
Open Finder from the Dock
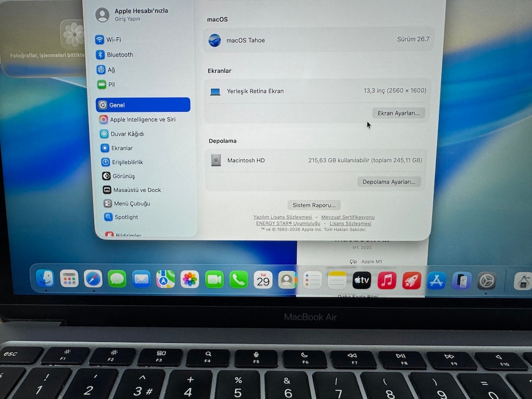tap(45, 278)
